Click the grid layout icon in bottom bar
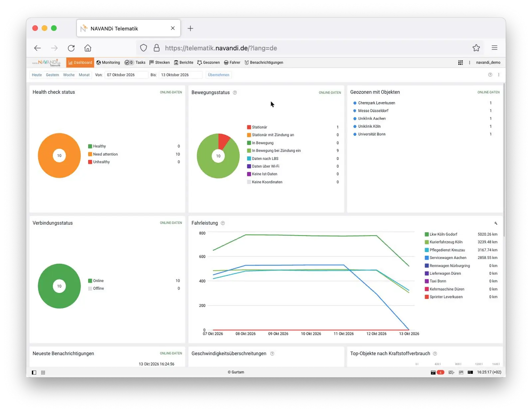 [43, 372]
